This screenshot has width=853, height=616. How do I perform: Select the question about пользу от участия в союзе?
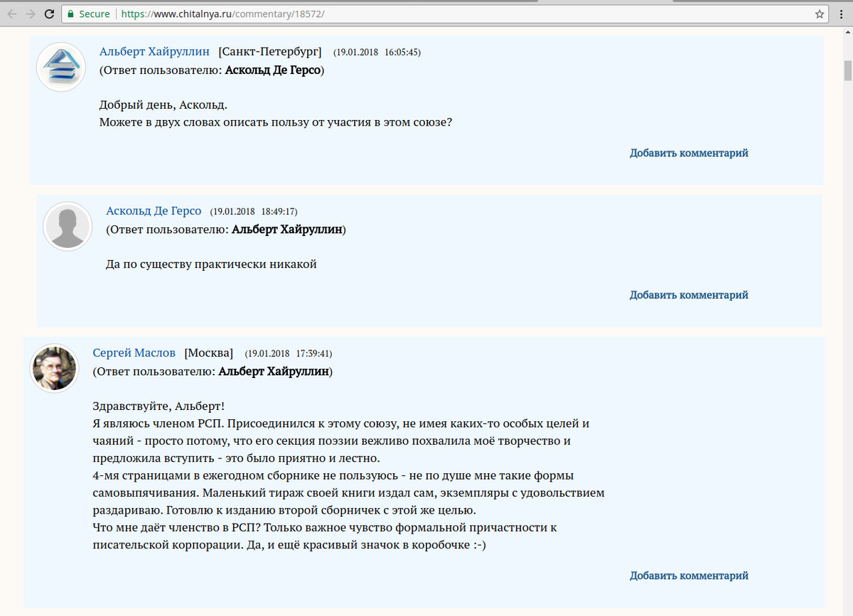point(276,122)
